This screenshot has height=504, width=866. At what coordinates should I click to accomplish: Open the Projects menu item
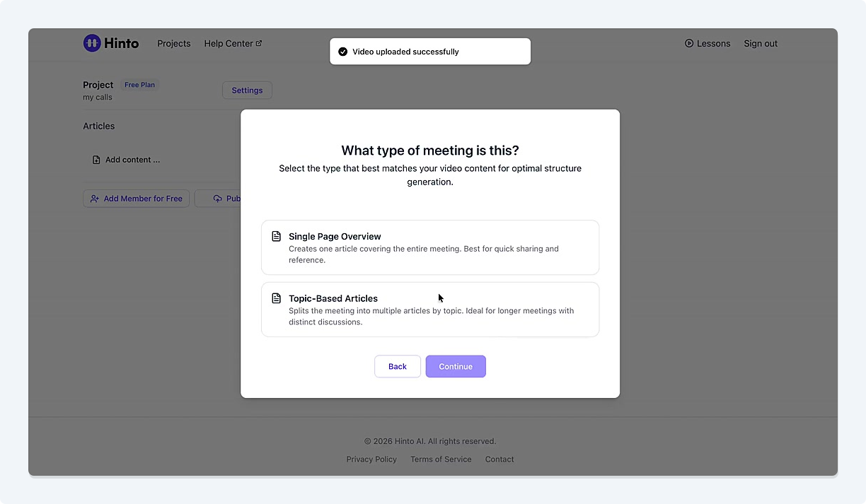pos(174,43)
